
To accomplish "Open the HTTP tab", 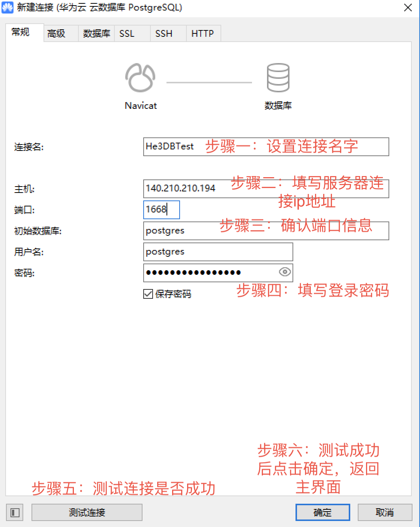I will click(x=202, y=33).
